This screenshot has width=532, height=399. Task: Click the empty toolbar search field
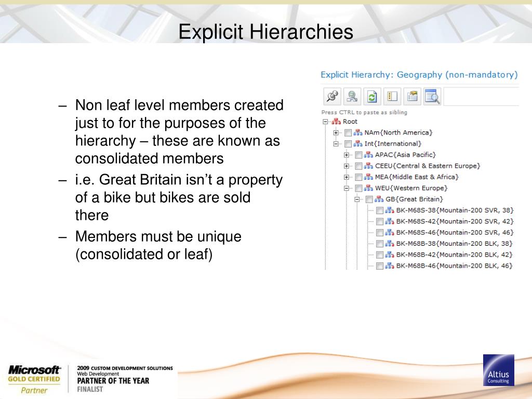pyautogui.click(x=481, y=96)
